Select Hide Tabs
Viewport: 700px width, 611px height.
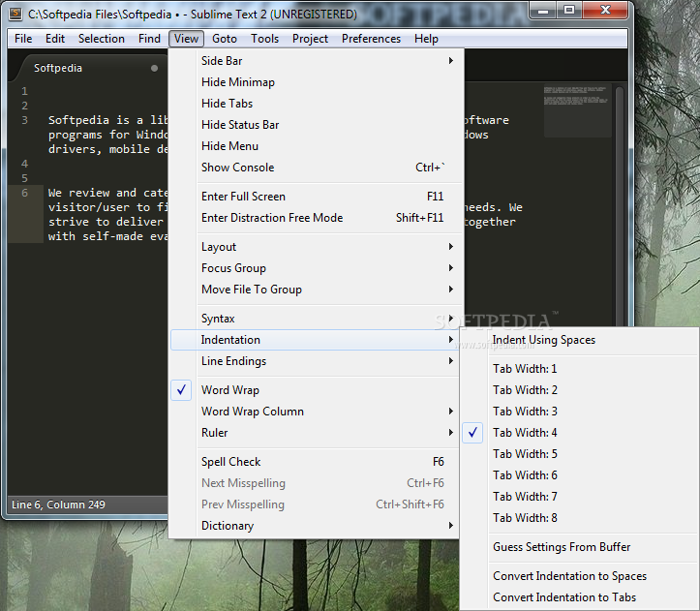tap(316, 104)
